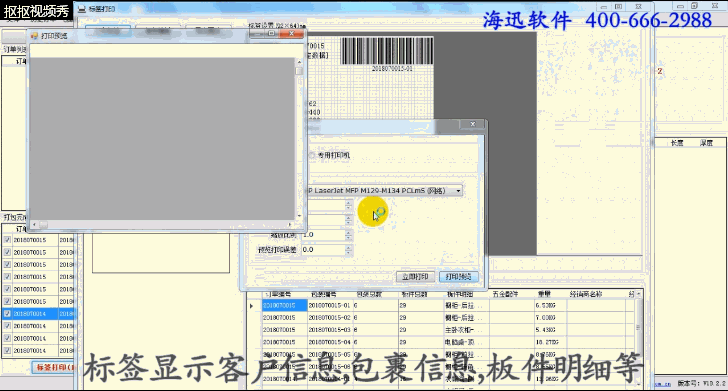Image resolution: width=728 pixels, height=391 pixels.
Task: Maximize the 打印预览 window
Action: tap(272, 33)
